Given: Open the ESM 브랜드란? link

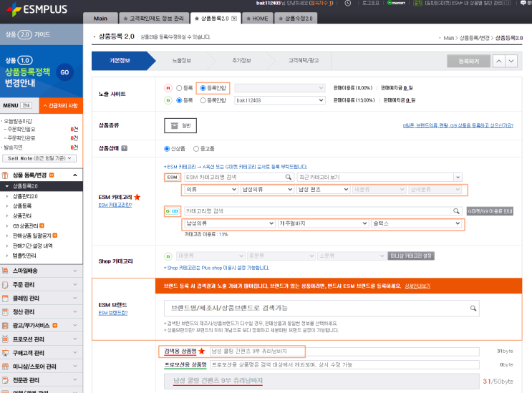Looking at the screenshot, I should click(113, 313).
